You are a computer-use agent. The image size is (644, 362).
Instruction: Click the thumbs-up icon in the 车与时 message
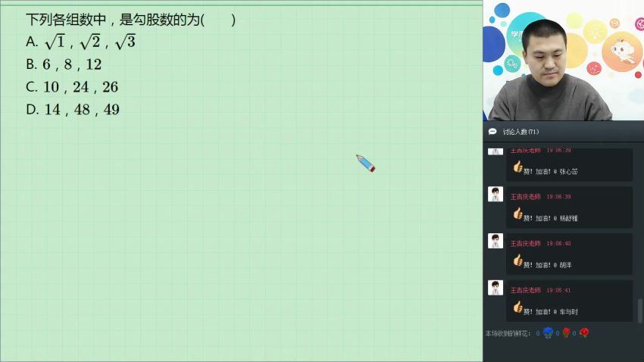coord(517,307)
